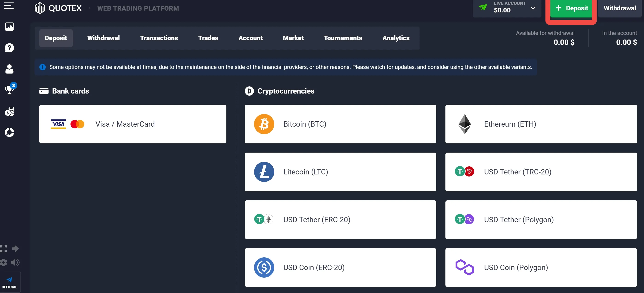Open the settings gear icon

tap(3, 262)
